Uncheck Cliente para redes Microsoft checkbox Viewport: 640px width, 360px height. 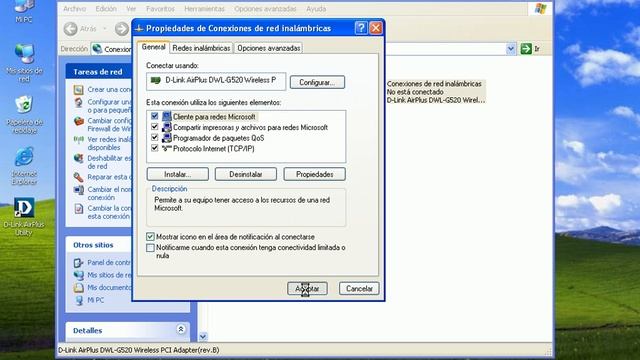(x=154, y=116)
